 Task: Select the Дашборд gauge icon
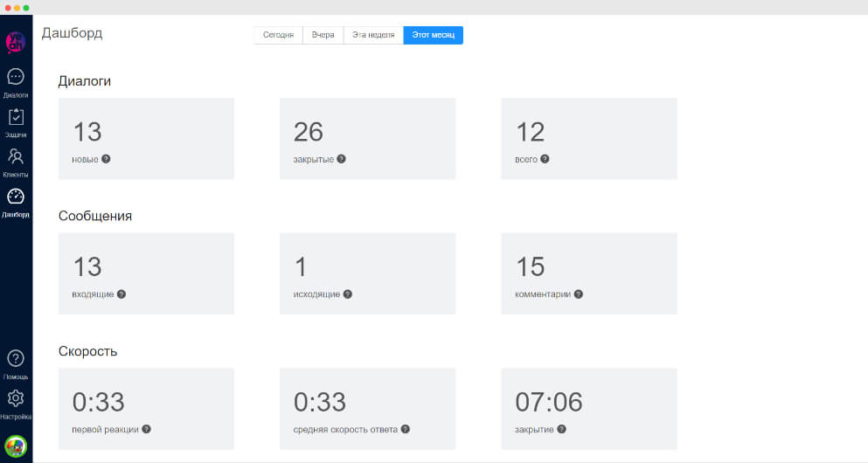tap(16, 197)
